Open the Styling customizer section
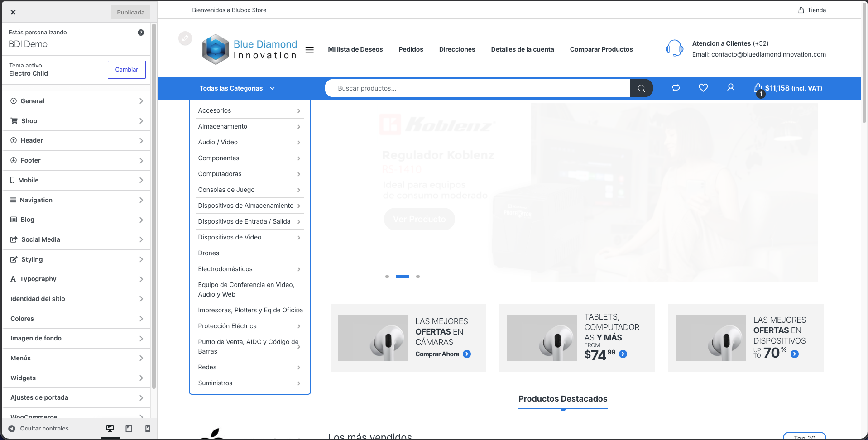The width and height of the screenshot is (868, 440). click(77, 259)
